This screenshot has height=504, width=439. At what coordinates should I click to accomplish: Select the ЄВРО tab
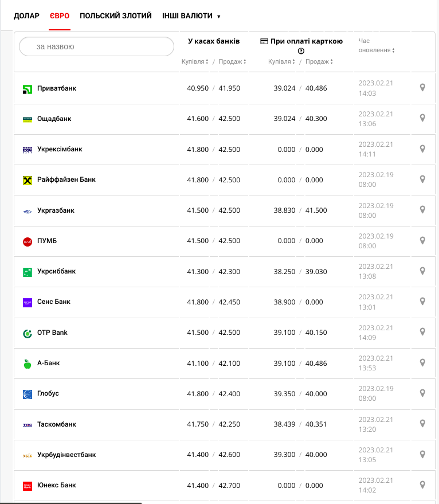tap(60, 15)
